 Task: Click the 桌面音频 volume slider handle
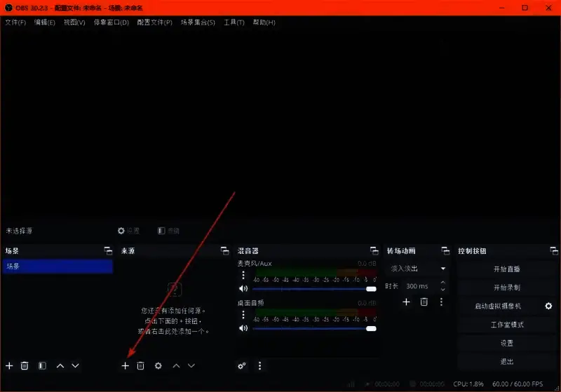coord(371,329)
